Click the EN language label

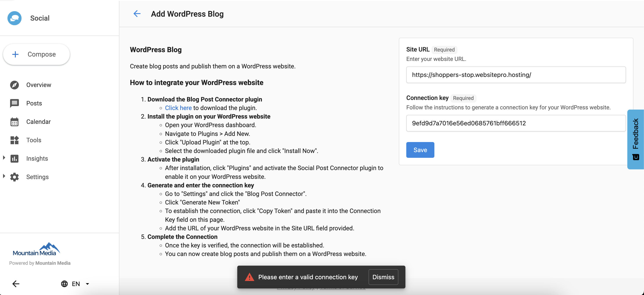[x=76, y=284]
